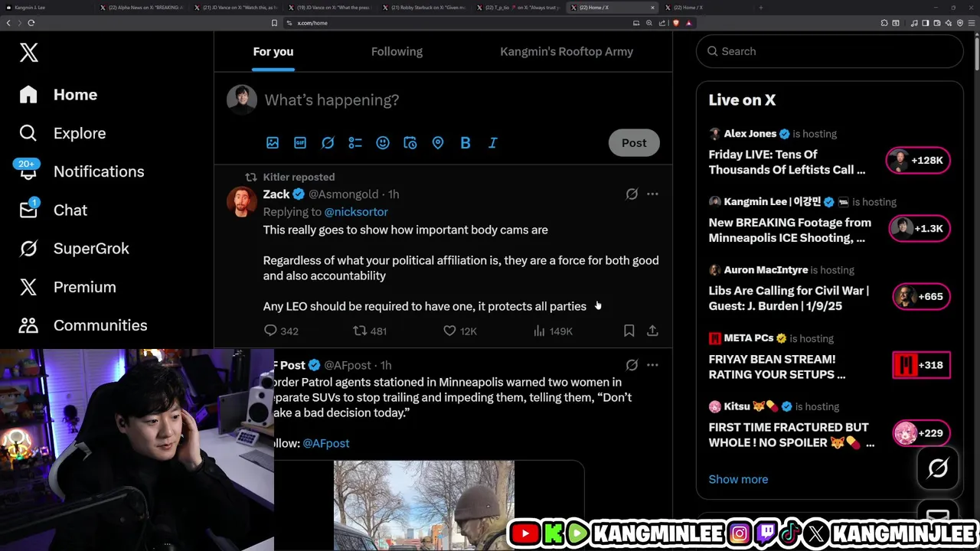Click the X logo in sidebar
The height and width of the screenshot is (551, 980).
click(x=28, y=52)
